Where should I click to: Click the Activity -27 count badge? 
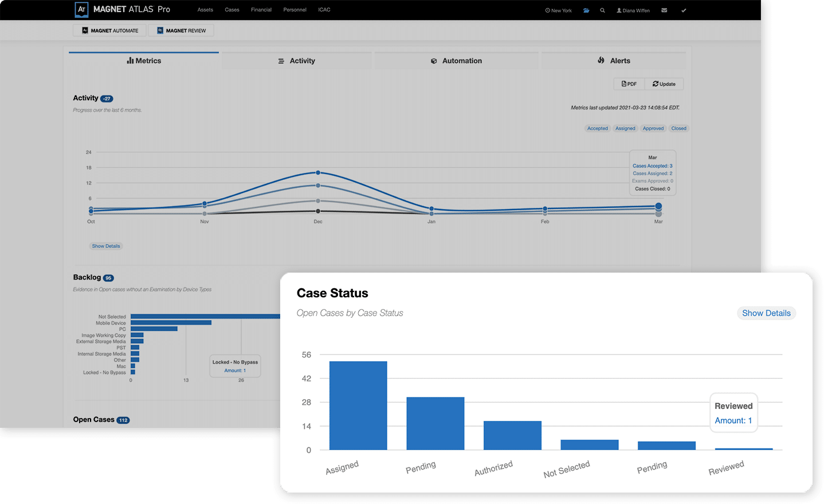pos(107,99)
